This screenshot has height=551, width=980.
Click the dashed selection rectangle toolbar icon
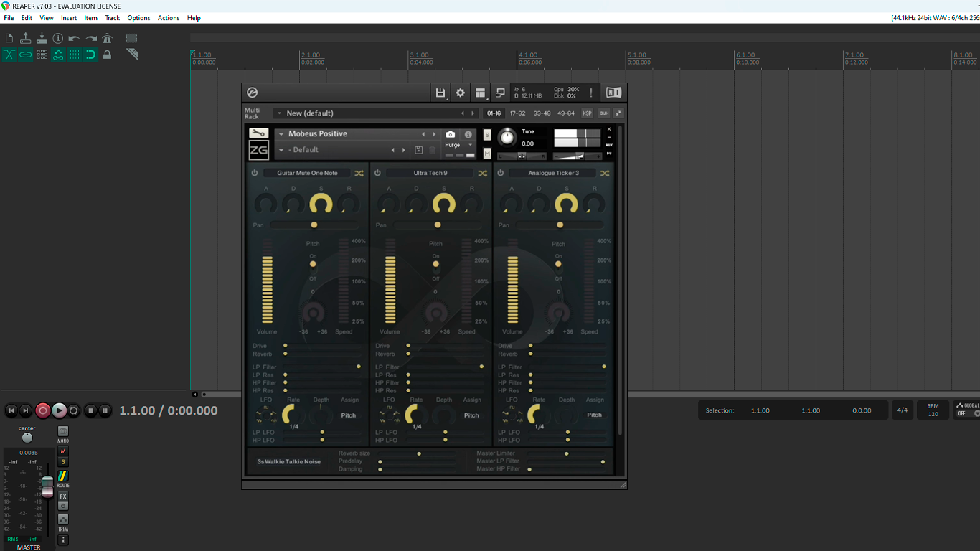click(x=131, y=38)
